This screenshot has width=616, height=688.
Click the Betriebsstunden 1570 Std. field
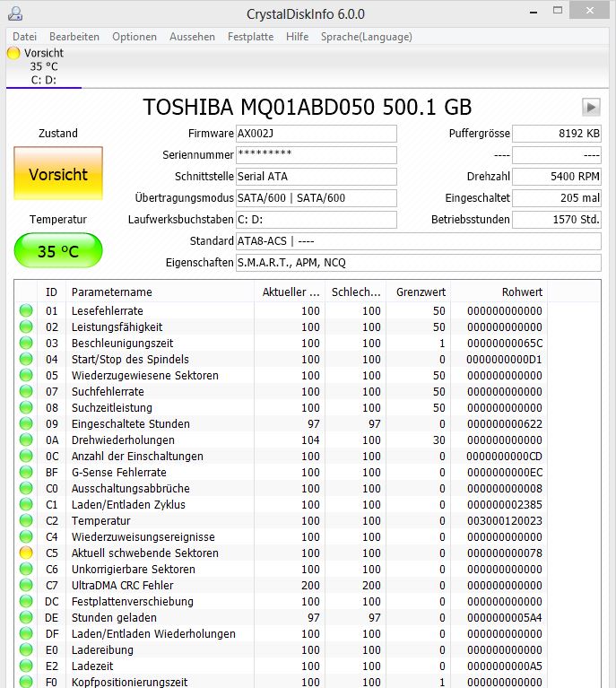point(557,220)
